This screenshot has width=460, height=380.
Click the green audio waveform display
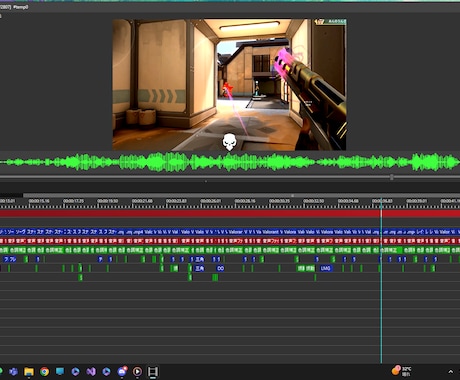pos(230,162)
